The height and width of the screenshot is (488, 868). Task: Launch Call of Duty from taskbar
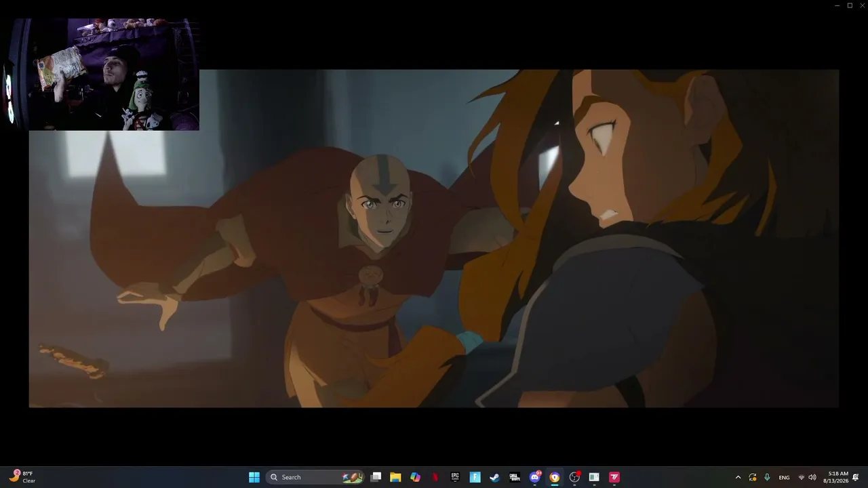coord(515,477)
